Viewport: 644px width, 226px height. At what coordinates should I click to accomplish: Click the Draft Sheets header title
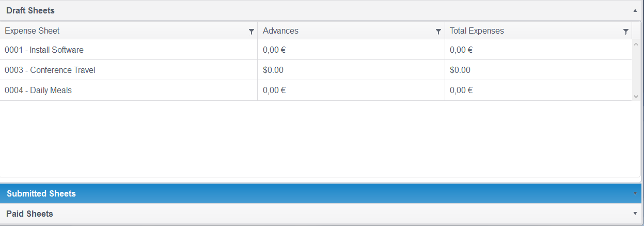point(30,10)
